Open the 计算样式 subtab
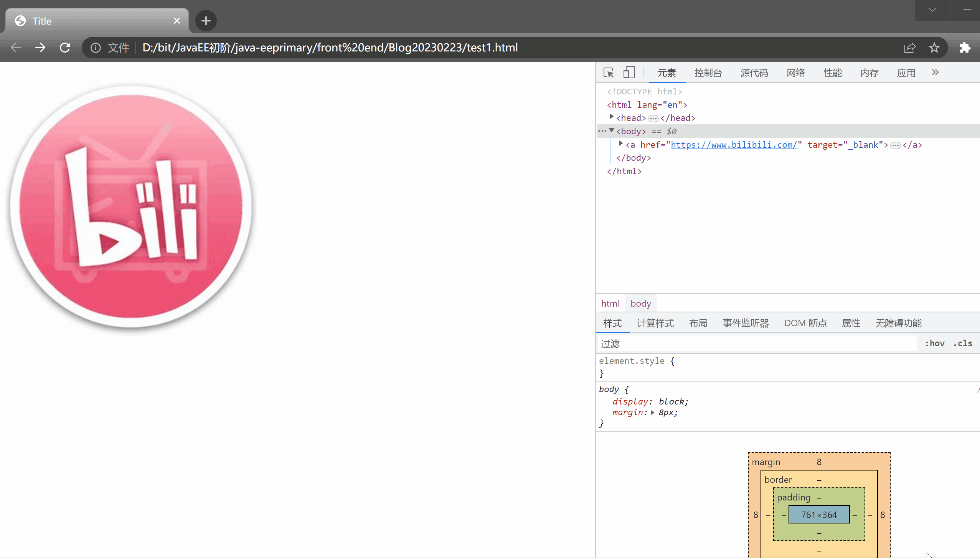This screenshot has width=980, height=558. coord(655,323)
